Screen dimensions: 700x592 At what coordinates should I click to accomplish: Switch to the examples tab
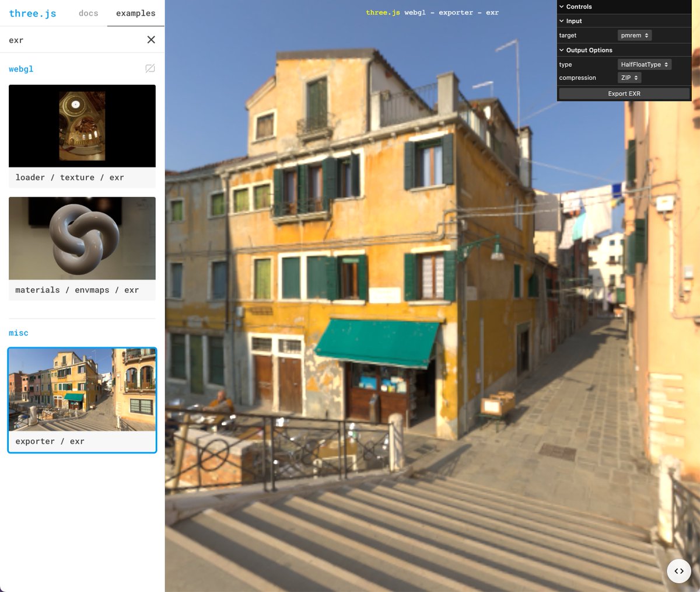click(x=136, y=13)
